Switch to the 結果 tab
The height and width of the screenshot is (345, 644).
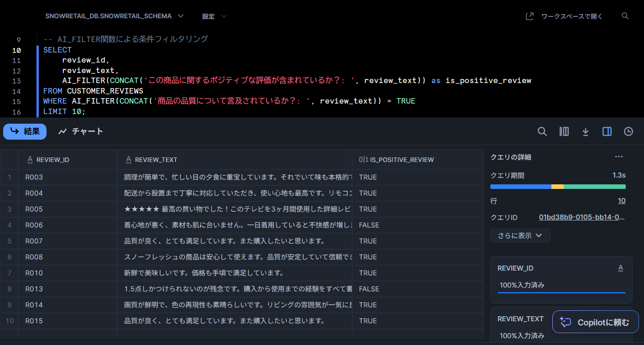click(x=25, y=131)
